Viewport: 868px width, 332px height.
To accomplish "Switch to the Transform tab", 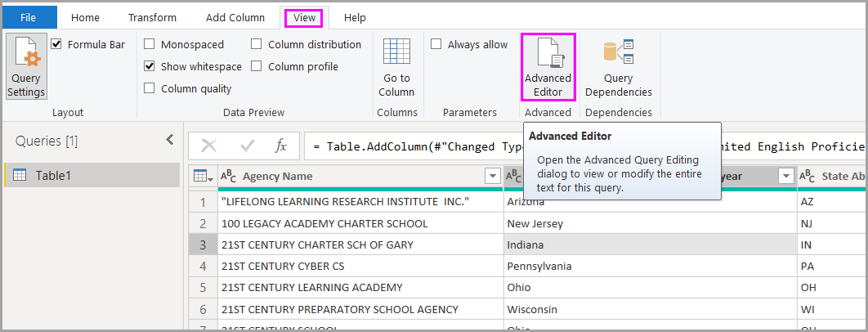I will click(151, 17).
